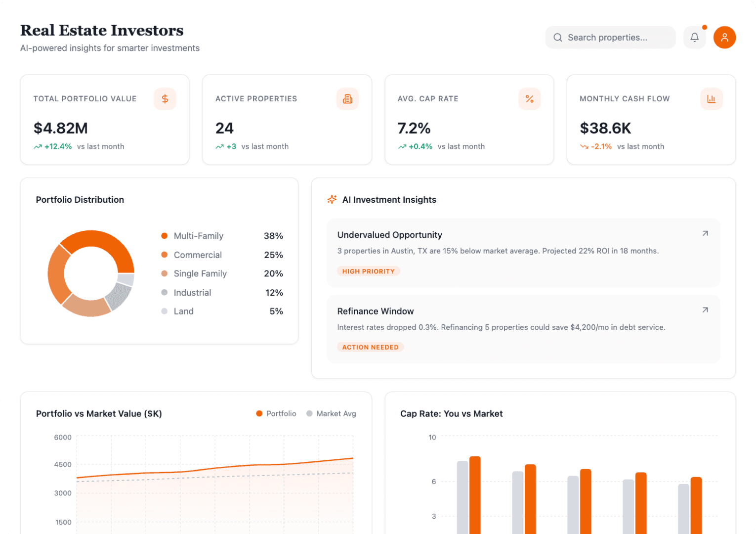
Task: Select the Portfolio Distribution panel title
Action: (80, 199)
